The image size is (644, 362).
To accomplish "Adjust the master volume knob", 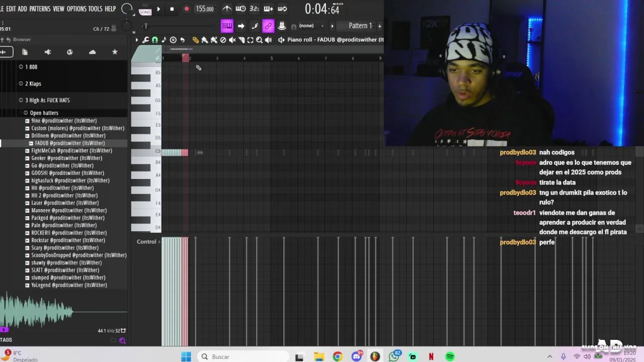I will pos(127,9).
